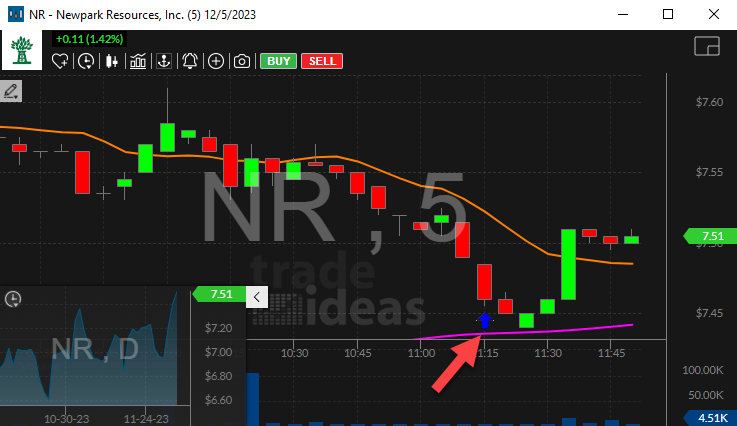This screenshot has height=426, width=737.
Task: Click the 7.51 price tag on mini chart
Action: (x=219, y=294)
